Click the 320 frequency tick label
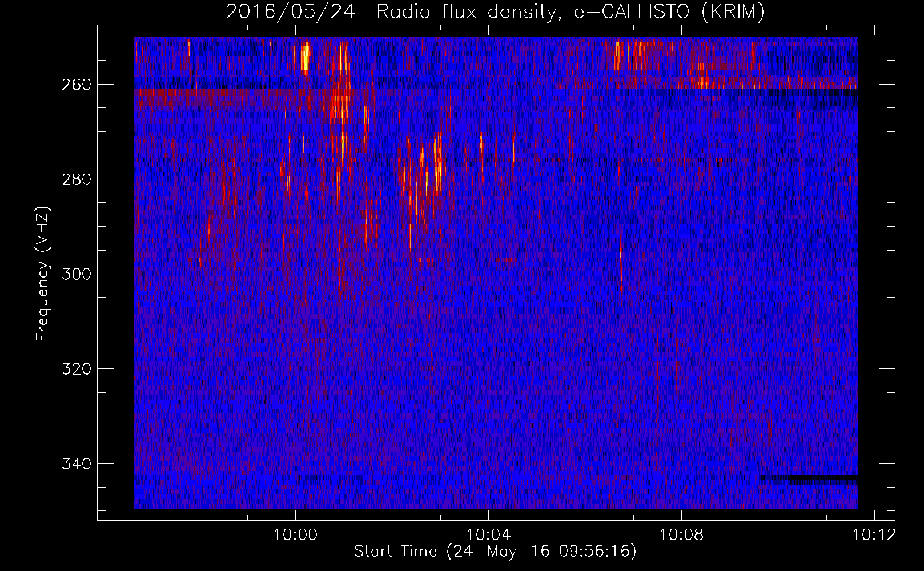The image size is (924, 571). [x=77, y=369]
